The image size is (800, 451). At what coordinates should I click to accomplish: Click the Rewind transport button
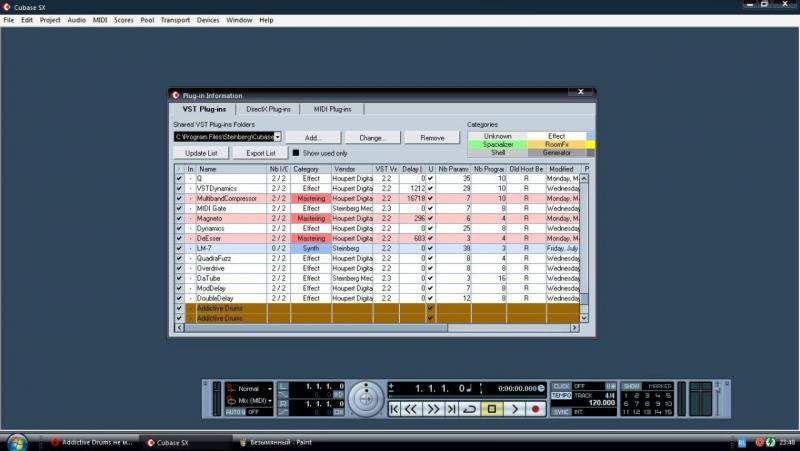coord(411,409)
